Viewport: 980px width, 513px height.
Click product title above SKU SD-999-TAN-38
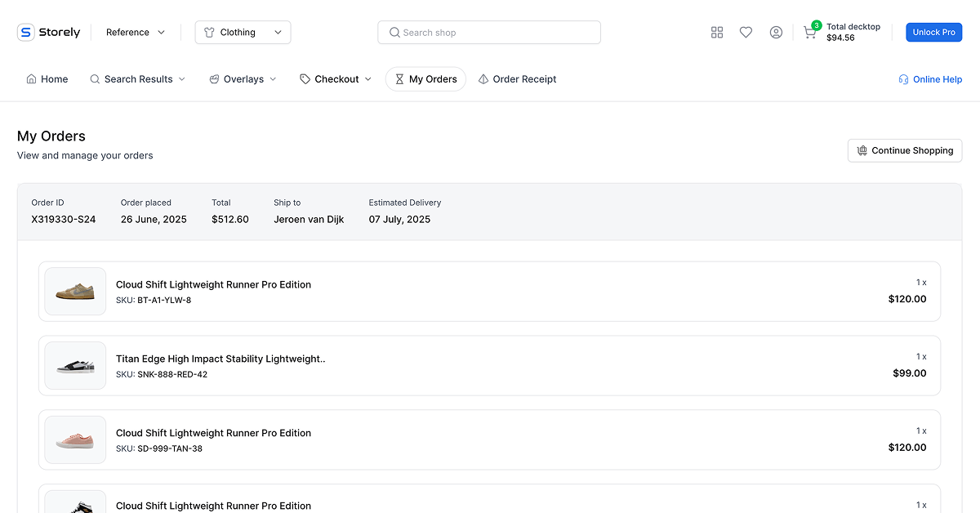(213, 433)
